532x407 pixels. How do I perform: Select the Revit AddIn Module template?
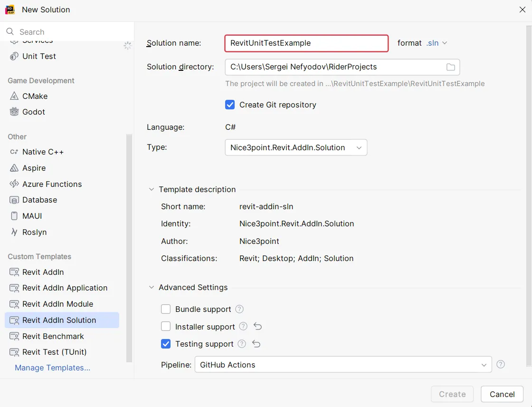(x=62, y=304)
